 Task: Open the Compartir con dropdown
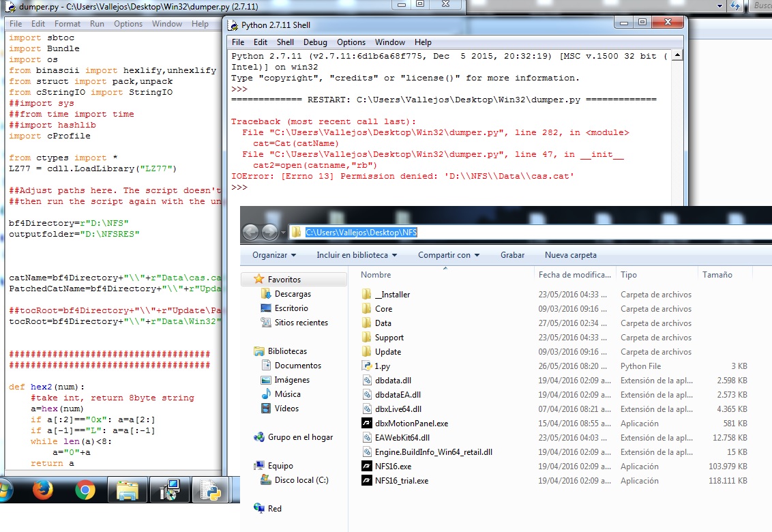[x=448, y=255]
